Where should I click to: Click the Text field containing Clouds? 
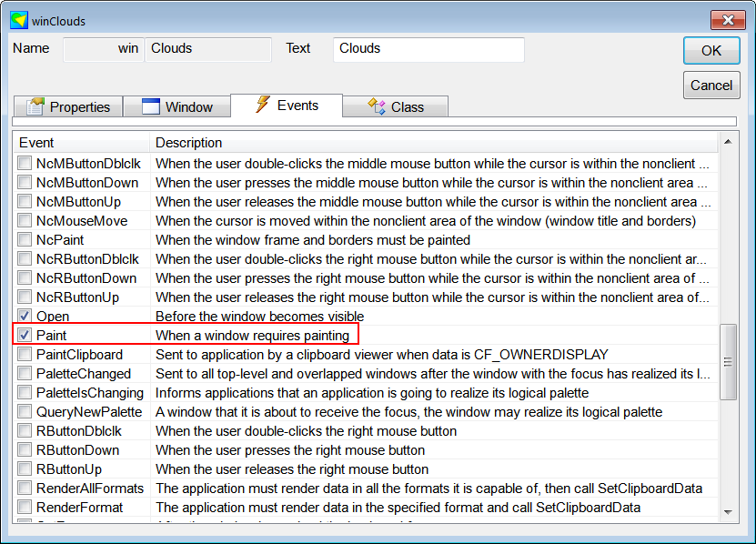(428, 50)
